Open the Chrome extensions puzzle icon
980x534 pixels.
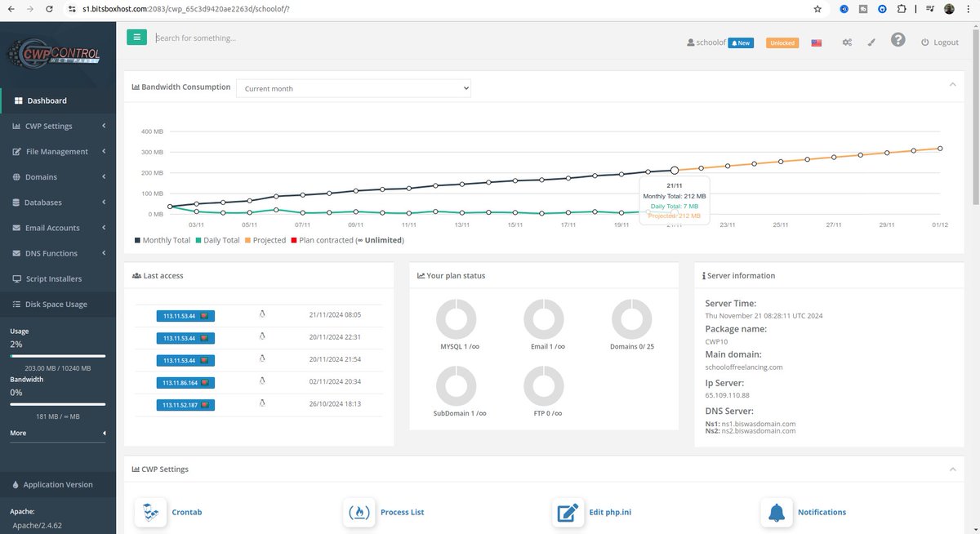pyautogui.click(x=902, y=9)
